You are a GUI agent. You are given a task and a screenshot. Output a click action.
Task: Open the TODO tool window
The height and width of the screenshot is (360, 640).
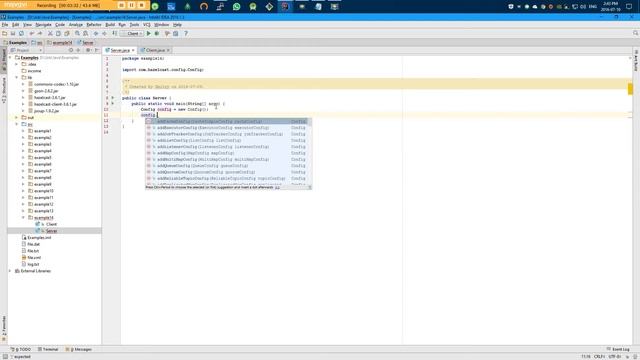point(21,349)
